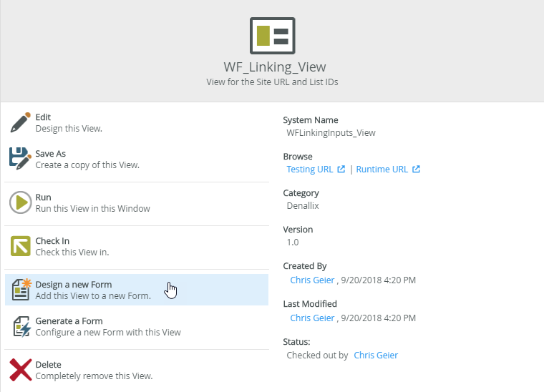
Task: Click the Generate a Form icon
Action: 20,326
